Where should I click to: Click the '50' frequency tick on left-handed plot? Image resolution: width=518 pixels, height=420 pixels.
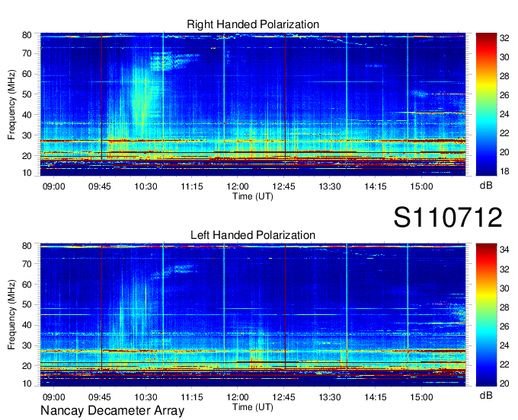coord(27,304)
